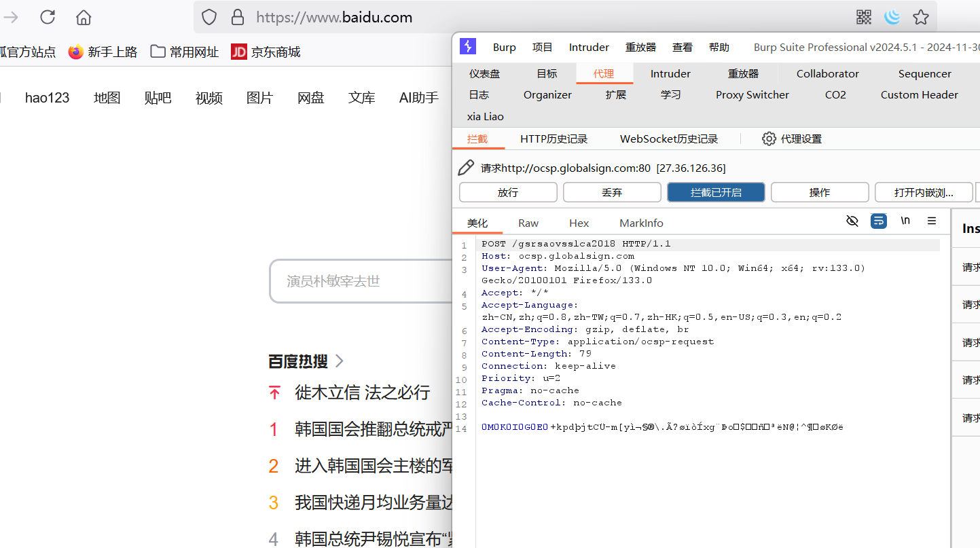980x548 pixels.
Task: Toggle show newline \n characters
Action: 905,221
